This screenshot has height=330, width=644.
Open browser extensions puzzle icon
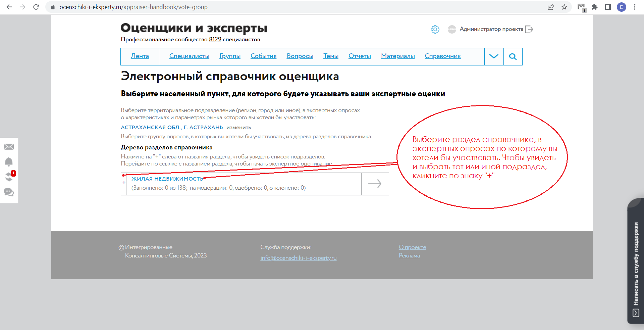(594, 7)
